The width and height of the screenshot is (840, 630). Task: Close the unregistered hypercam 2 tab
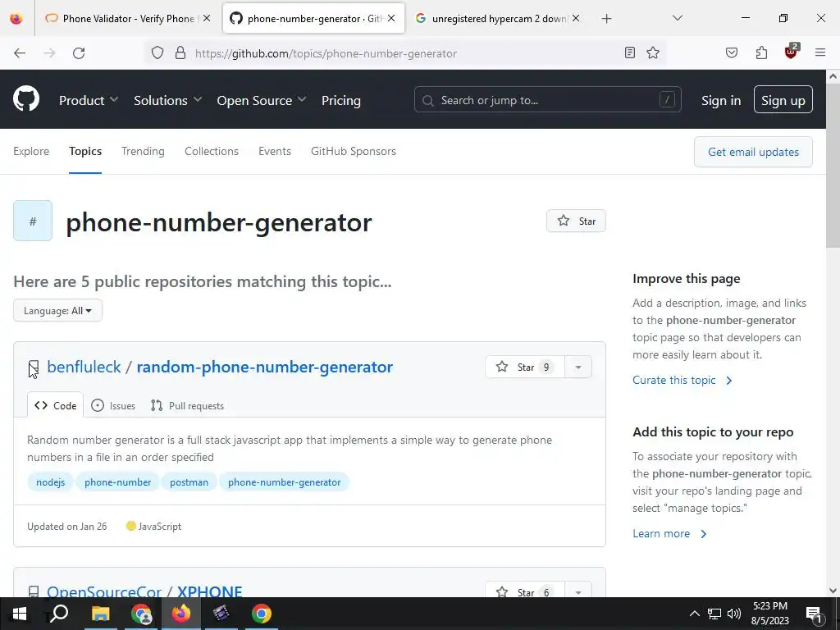click(x=575, y=18)
